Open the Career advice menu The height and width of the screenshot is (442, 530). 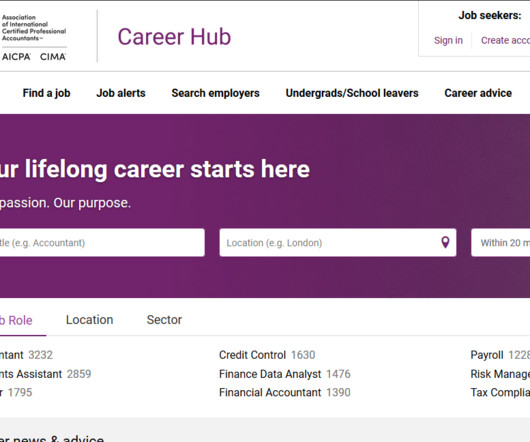478,93
